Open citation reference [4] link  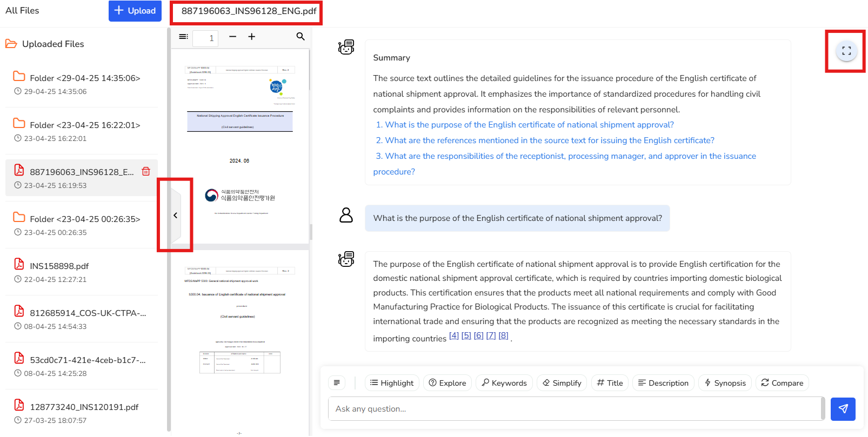coord(454,335)
